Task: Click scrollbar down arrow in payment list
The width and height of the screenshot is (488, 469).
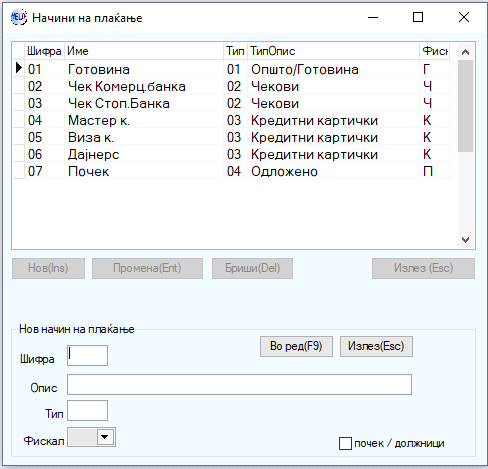Action: tap(465, 240)
